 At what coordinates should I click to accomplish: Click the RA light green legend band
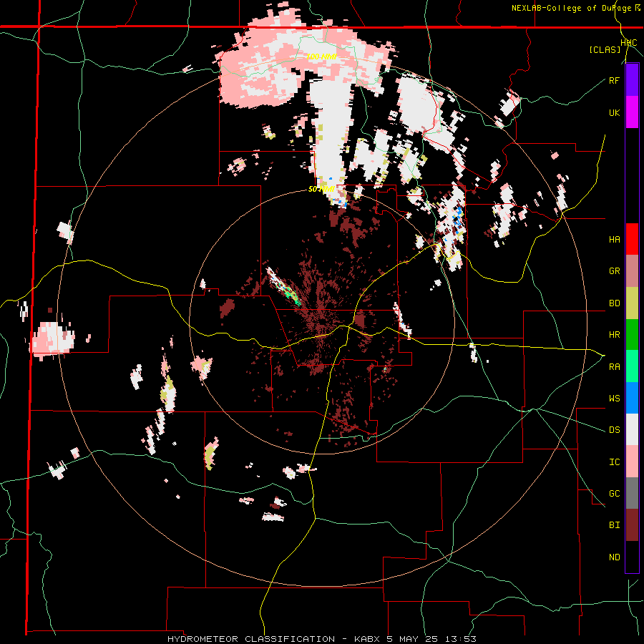[632, 366]
